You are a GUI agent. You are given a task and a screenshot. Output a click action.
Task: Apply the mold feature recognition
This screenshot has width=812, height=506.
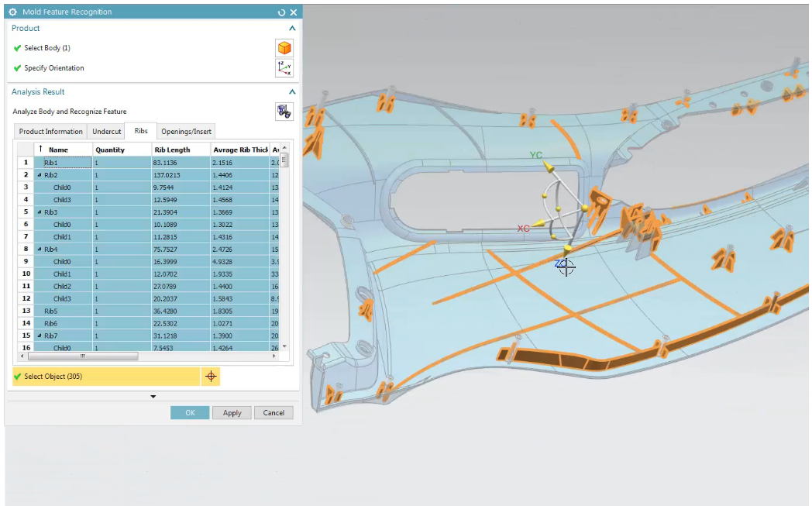click(x=231, y=412)
